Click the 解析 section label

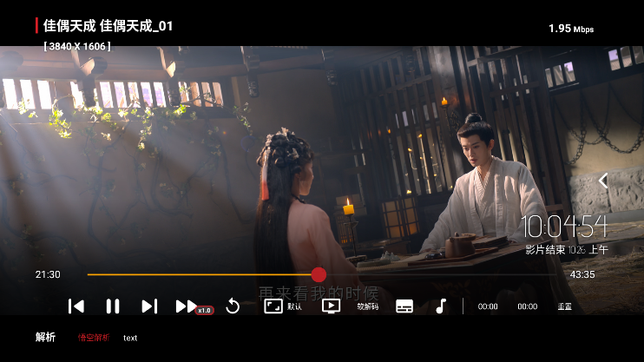pyautogui.click(x=45, y=338)
